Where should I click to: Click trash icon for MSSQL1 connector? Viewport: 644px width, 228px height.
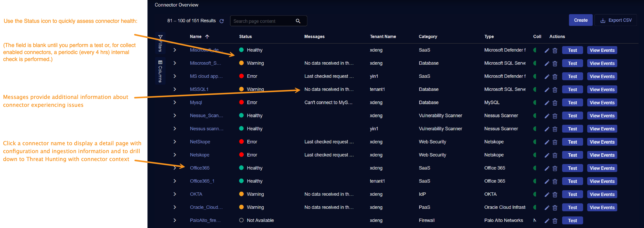pyautogui.click(x=555, y=90)
